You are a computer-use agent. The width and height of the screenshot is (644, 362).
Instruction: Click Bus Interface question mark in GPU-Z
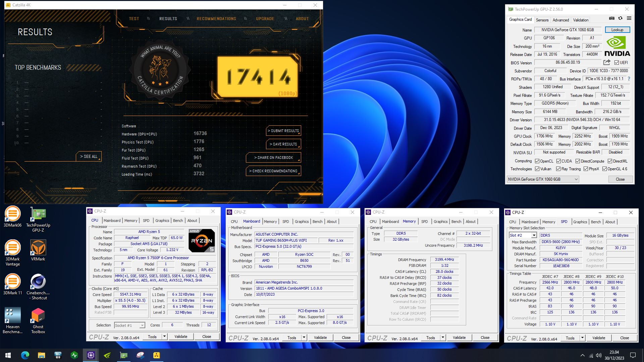(x=629, y=79)
